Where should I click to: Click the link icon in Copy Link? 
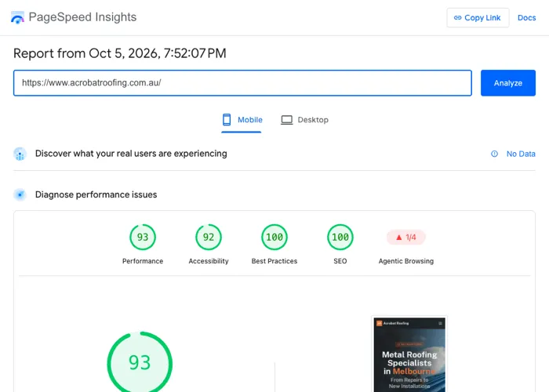point(457,17)
